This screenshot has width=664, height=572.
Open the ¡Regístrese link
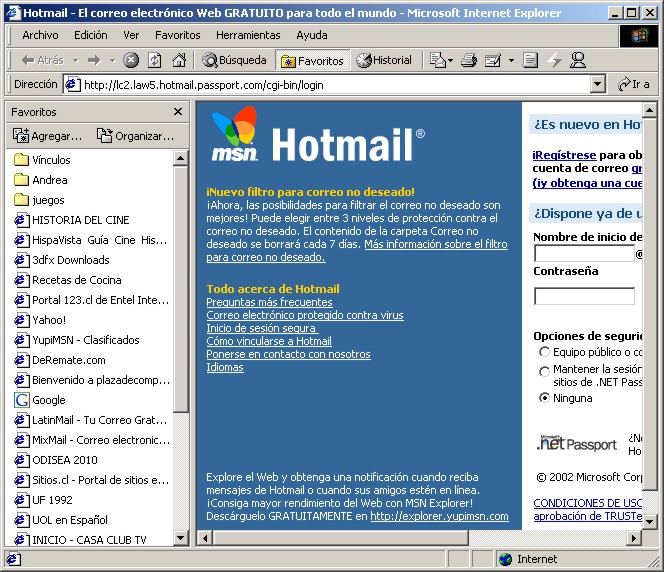pos(564,155)
